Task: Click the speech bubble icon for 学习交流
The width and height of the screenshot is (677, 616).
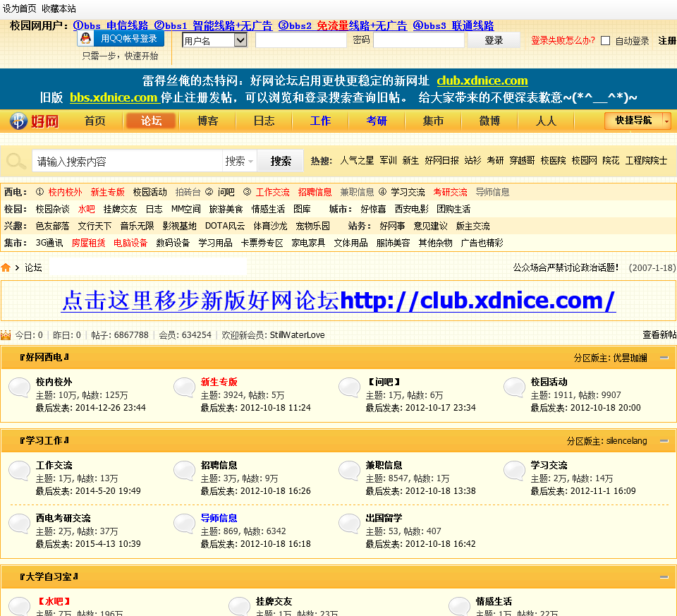Action: click(514, 471)
